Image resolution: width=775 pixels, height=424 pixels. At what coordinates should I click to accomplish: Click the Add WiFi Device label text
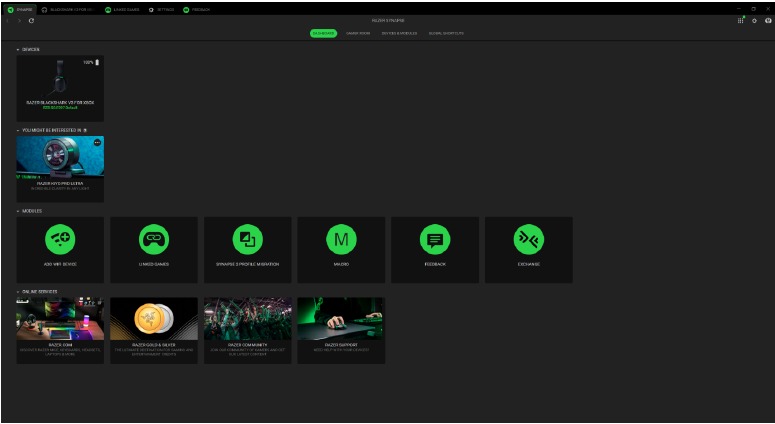pyautogui.click(x=60, y=264)
